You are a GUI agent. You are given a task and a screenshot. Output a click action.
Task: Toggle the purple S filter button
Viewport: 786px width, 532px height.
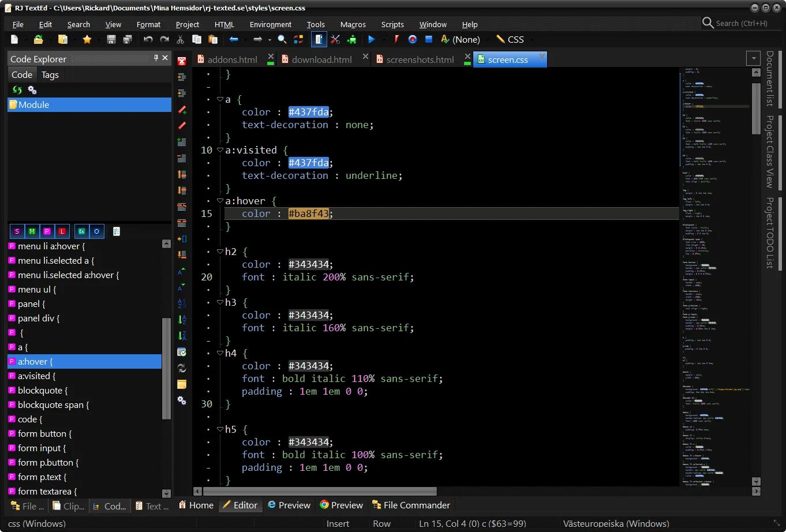pyautogui.click(x=17, y=231)
